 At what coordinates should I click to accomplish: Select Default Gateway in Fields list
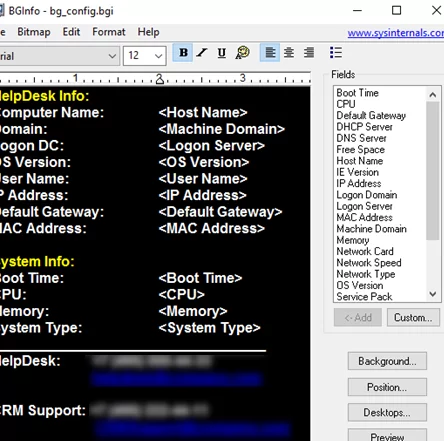coord(371,115)
